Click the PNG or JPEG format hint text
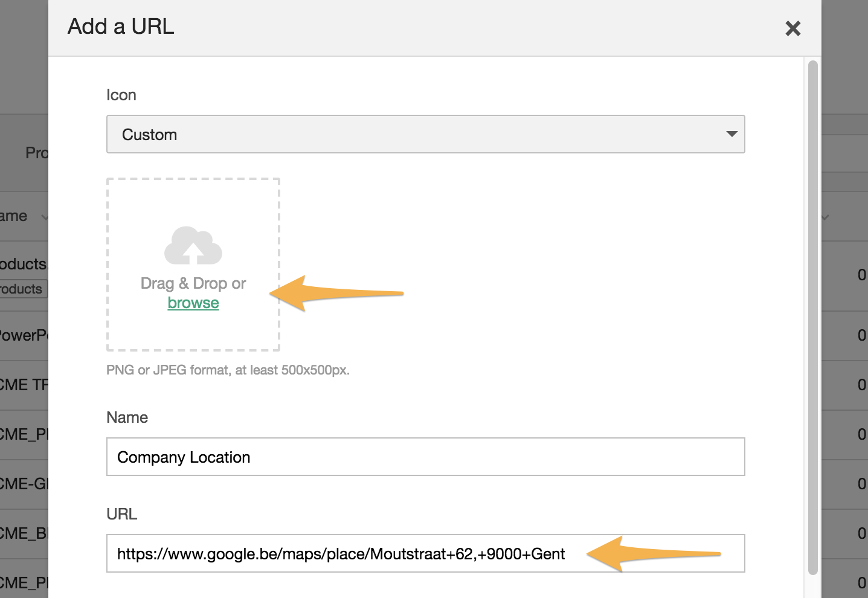The height and width of the screenshot is (598, 868). tap(228, 370)
